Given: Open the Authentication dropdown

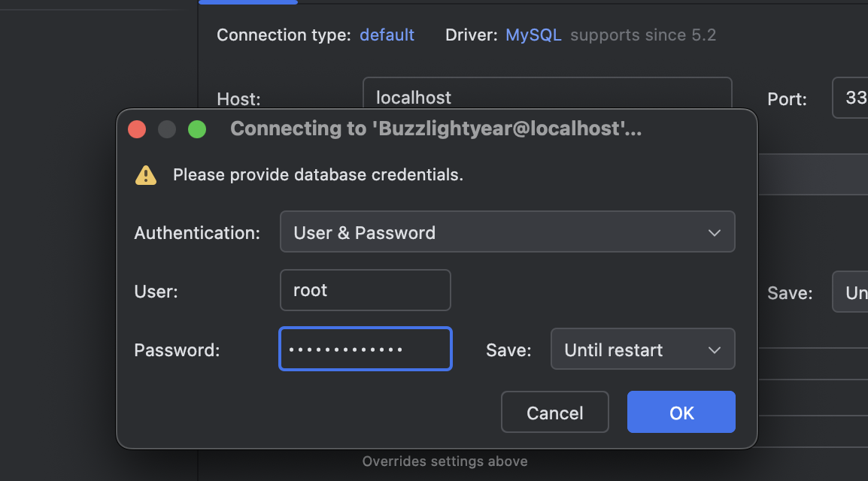Looking at the screenshot, I should 507,232.
